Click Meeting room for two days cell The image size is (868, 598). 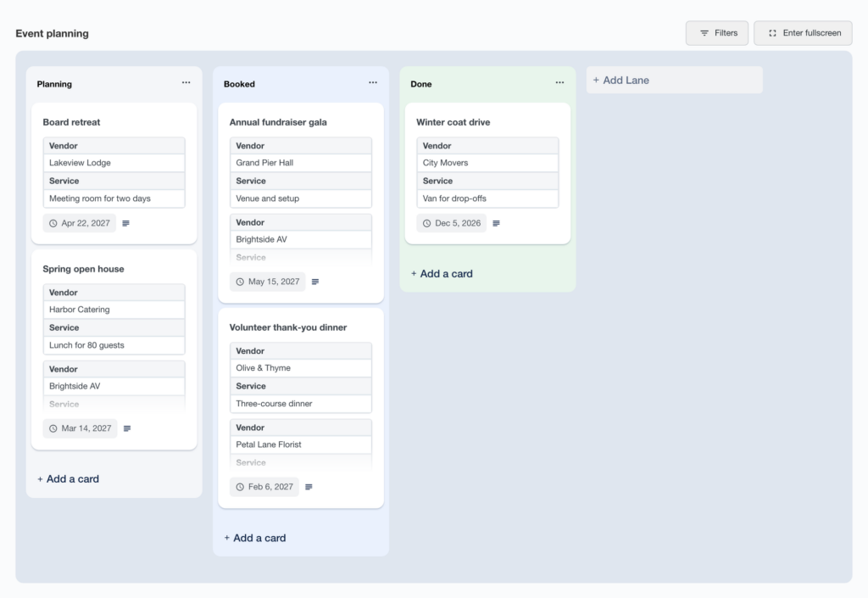pos(114,198)
